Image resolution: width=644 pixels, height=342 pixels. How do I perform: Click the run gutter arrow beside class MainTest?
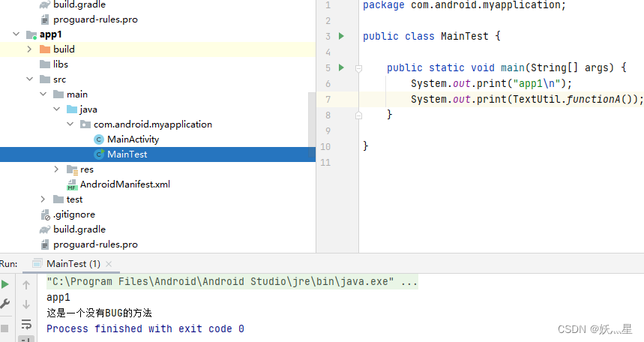341,36
